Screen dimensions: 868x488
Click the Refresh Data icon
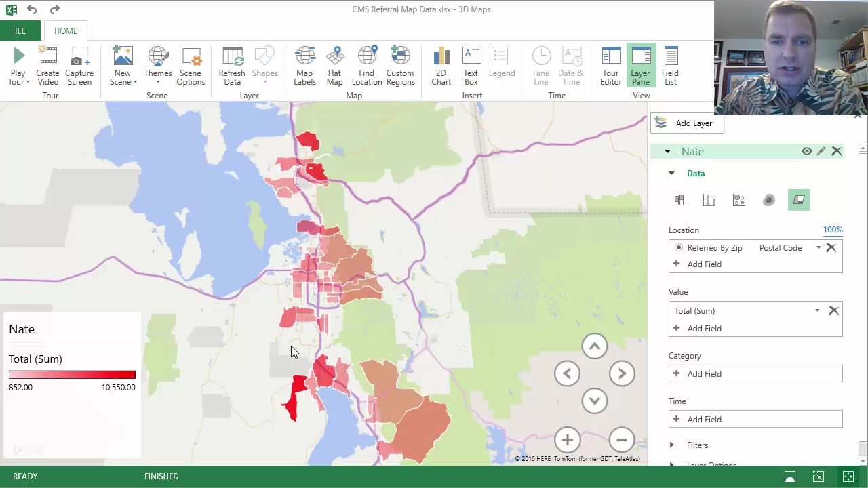pyautogui.click(x=232, y=66)
